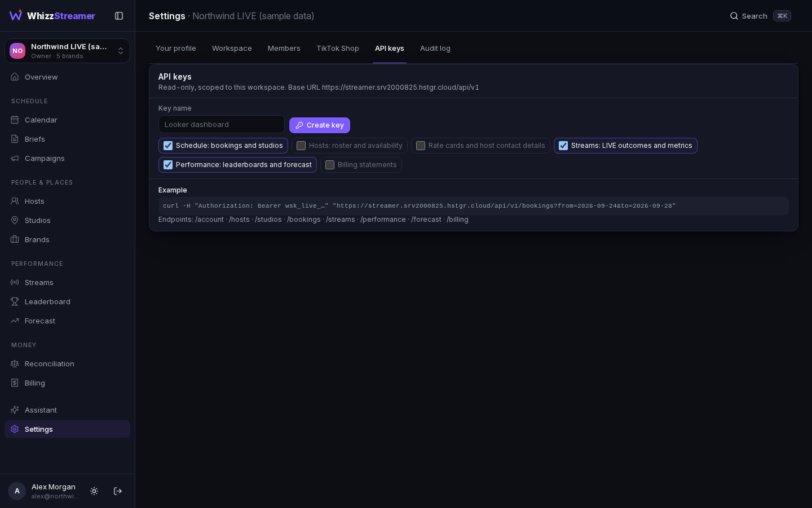Screen dimensions: 812x508
Task: Click the Streams broadcast icon
Action: (x=15, y=282)
